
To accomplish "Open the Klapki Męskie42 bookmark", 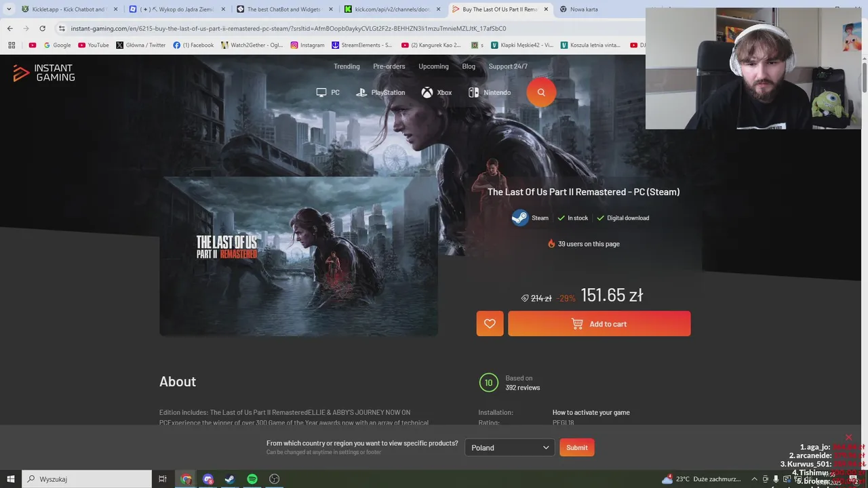I will pyautogui.click(x=522, y=45).
